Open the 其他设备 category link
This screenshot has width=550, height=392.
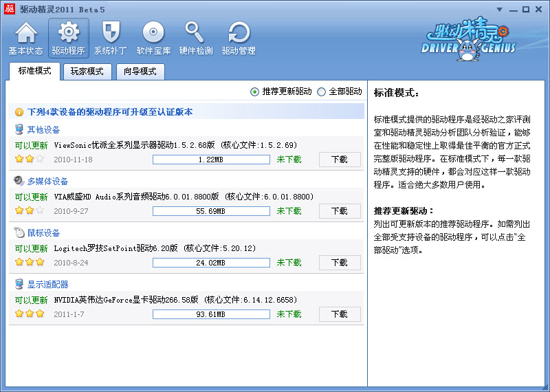43,130
